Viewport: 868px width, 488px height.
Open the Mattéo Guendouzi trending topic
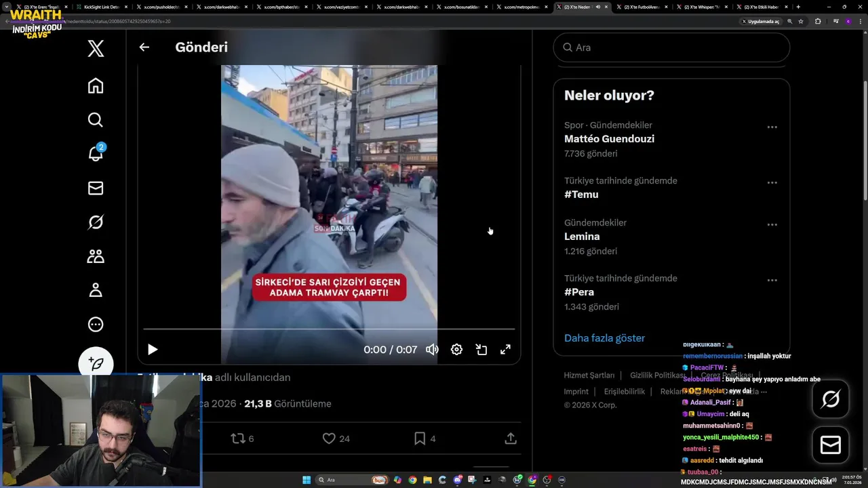(609, 139)
